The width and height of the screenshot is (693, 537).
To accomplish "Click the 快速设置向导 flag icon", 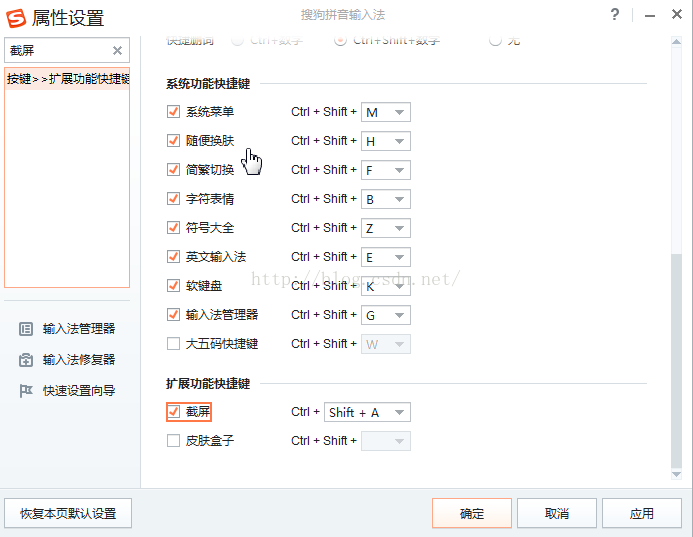I will point(26,391).
